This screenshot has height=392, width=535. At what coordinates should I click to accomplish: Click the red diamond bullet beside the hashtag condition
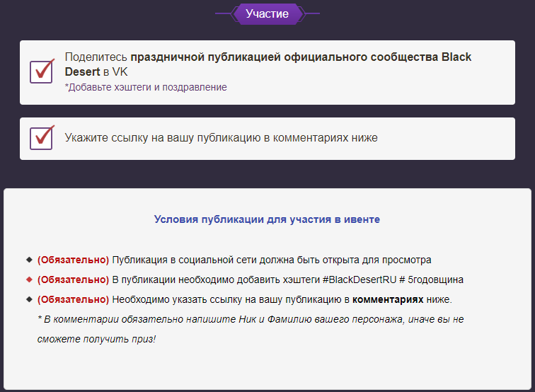coord(29,279)
